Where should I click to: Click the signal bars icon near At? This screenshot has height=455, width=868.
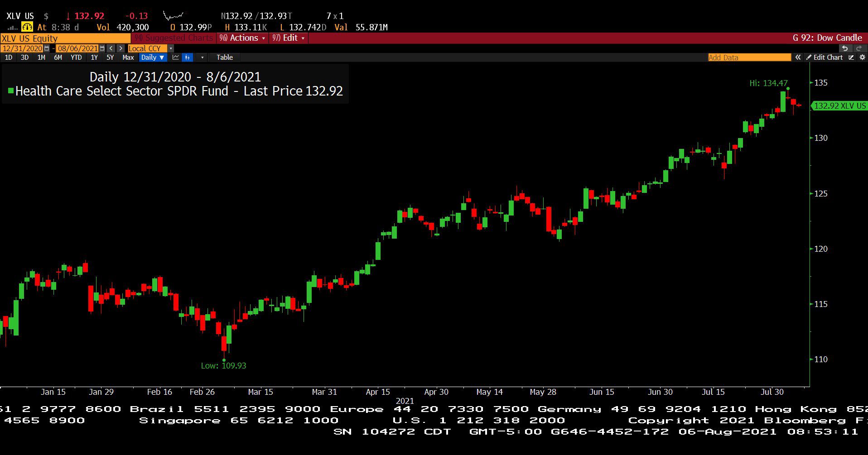13,28
